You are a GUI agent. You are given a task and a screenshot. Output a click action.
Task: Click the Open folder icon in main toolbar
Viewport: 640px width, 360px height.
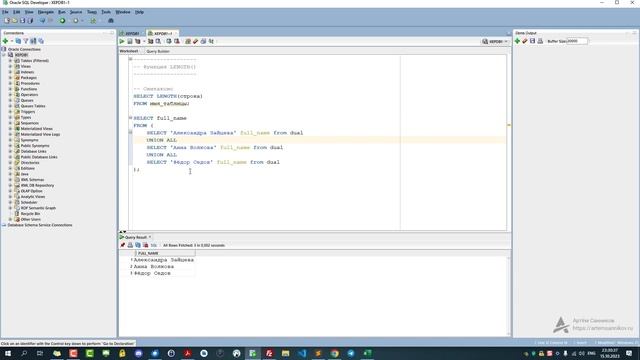pos(15,20)
